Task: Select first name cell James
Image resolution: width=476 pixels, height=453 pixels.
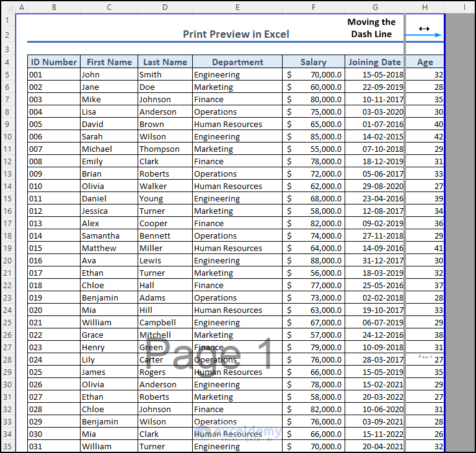Action: (109, 372)
